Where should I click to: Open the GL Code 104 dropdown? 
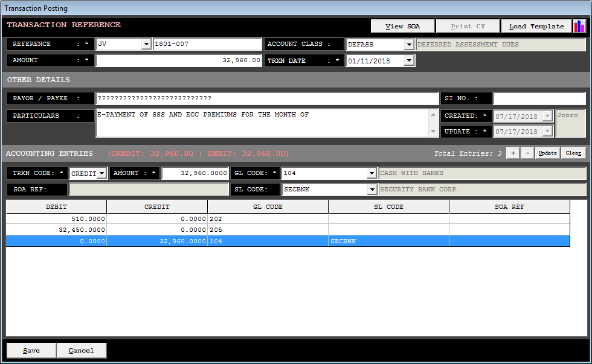coord(371,173)
